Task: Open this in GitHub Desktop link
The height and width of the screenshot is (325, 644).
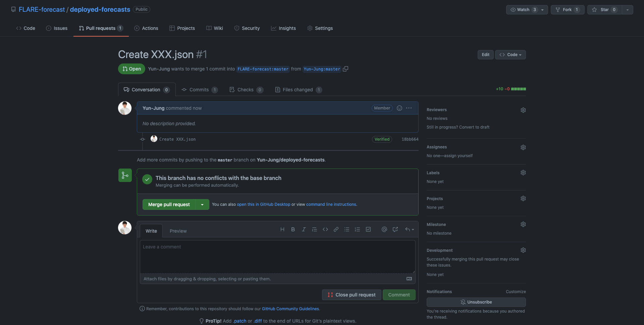Action: tap(264, 204)
